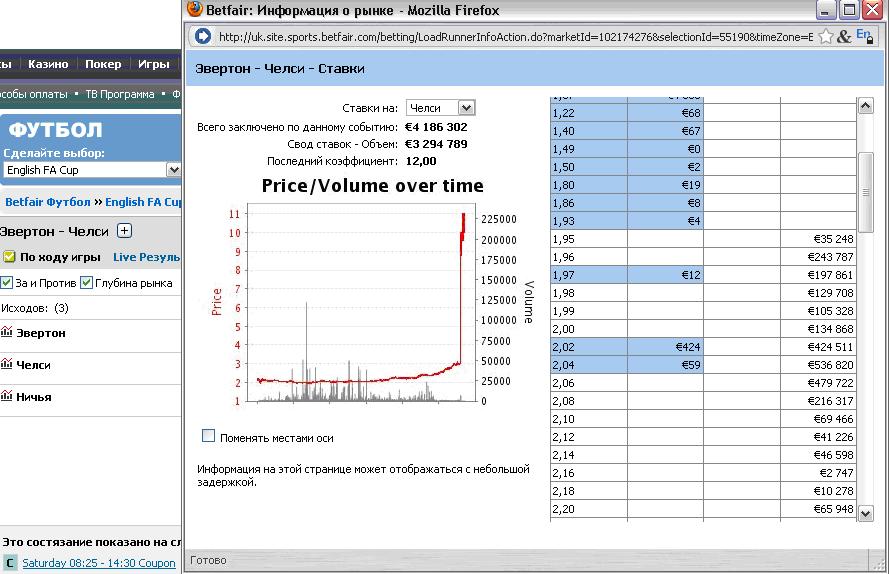889x574 pixels.
Task: Click the Betfair Футбол breadcrumb link
Action: click(48, 202)
